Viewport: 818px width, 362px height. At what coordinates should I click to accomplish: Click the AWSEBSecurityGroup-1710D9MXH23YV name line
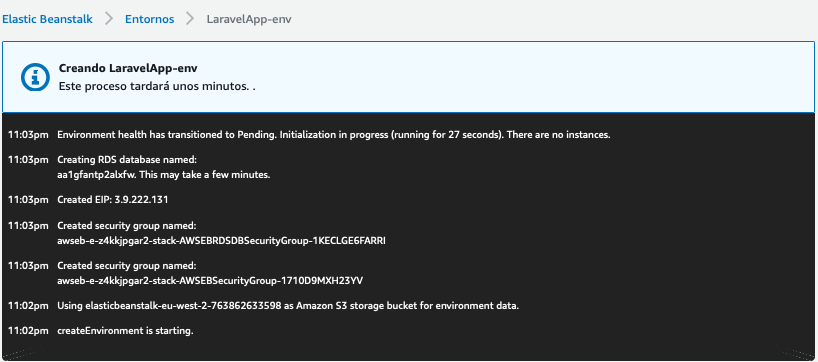210,281
